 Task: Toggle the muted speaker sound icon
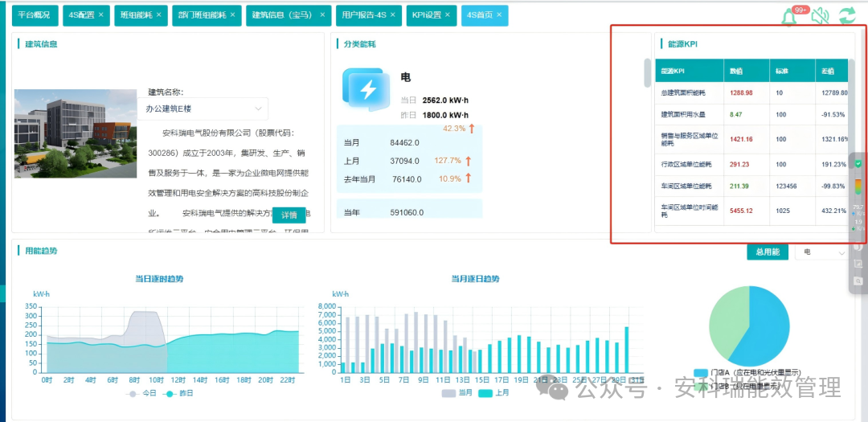click(x=820, y=16)
